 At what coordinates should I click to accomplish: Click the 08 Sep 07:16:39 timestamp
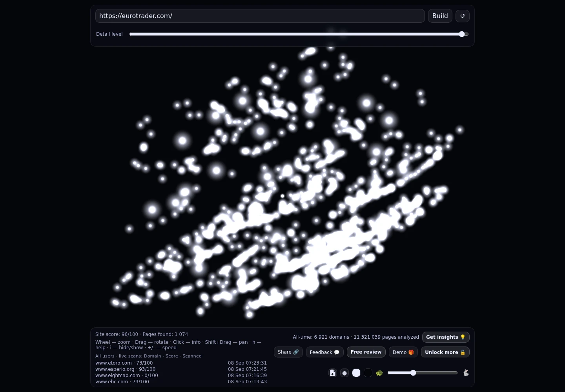pos(247,376)
